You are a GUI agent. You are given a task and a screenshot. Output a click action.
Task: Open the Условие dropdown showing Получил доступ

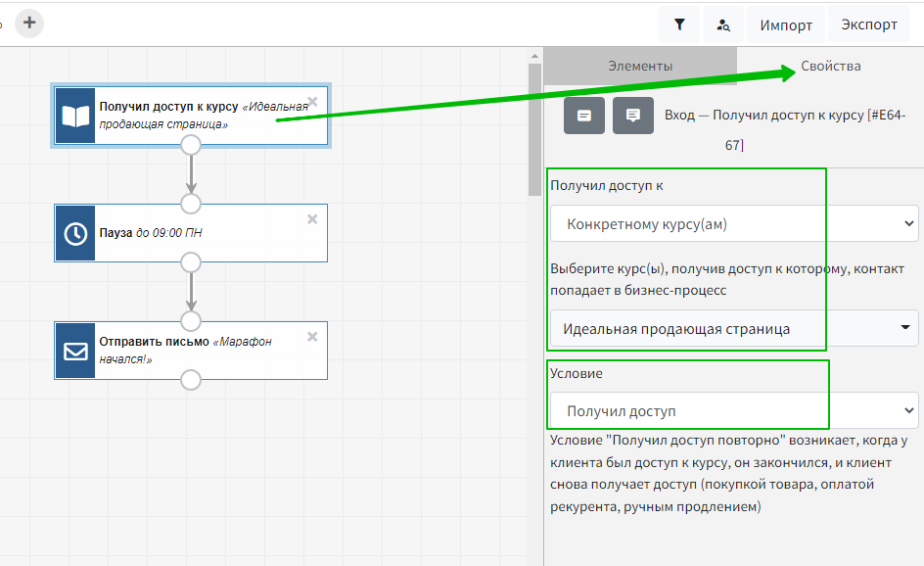[x=734, y=411]
